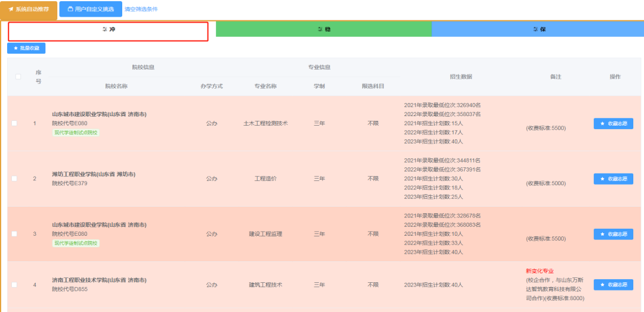The width and height of the screenshot is (644, 312).
Task: Click 收藏志愿 for 土木工程检测技术
Action: [x=613, y=123]
